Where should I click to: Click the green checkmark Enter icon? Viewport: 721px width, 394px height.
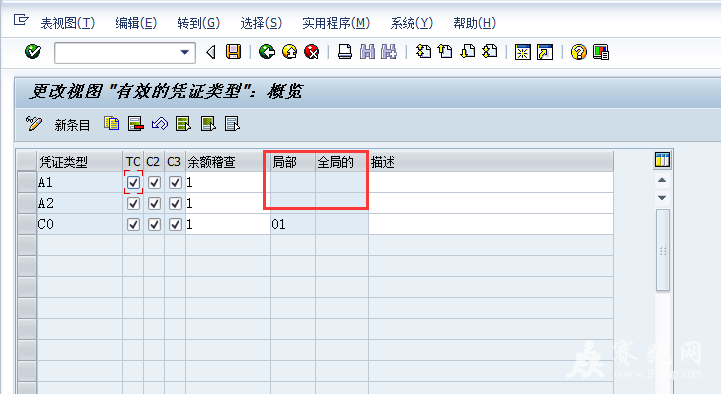33,52
